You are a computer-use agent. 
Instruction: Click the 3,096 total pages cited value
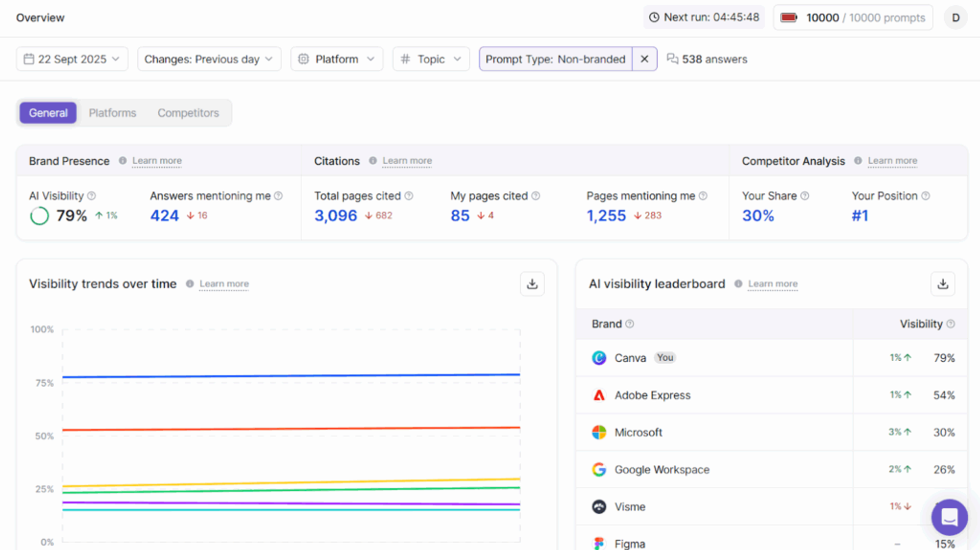[x=335, y=216]
